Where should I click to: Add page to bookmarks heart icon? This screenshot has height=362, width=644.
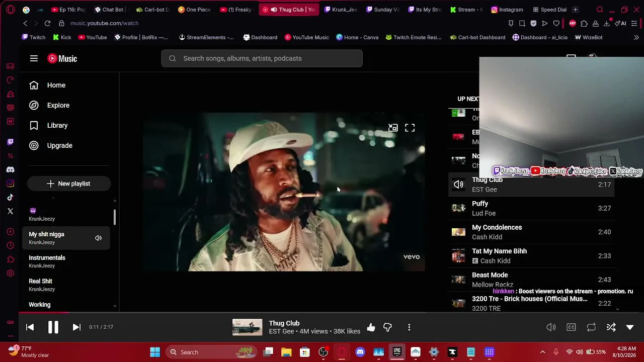[556, 23]
